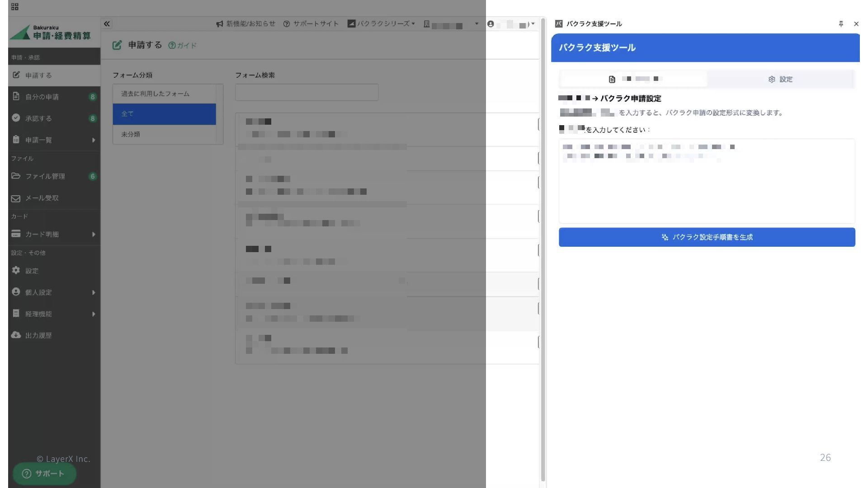Click the メール受取 envelope icon
Screen dimensions: 868x488
pyautogui.click(x=16, y=198)
